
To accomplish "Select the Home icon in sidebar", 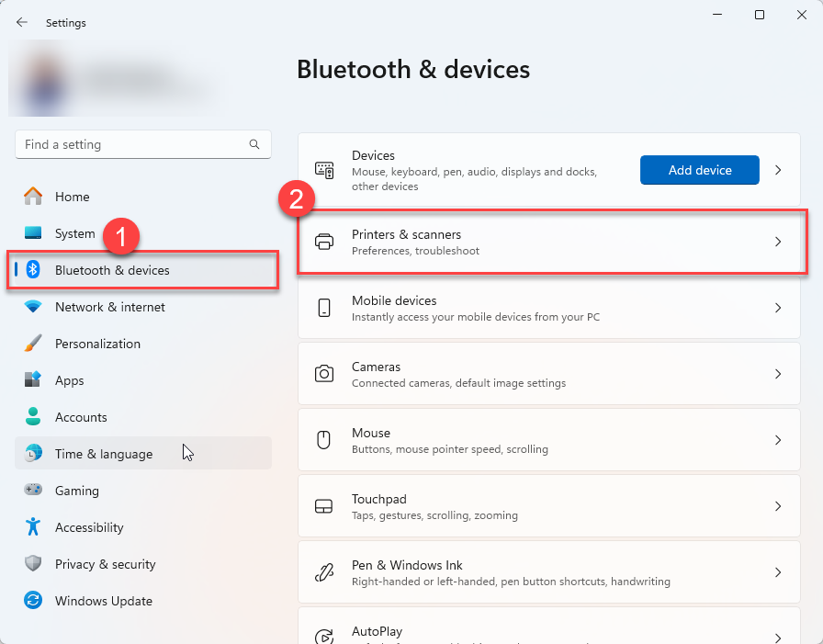I will (33, 197).
